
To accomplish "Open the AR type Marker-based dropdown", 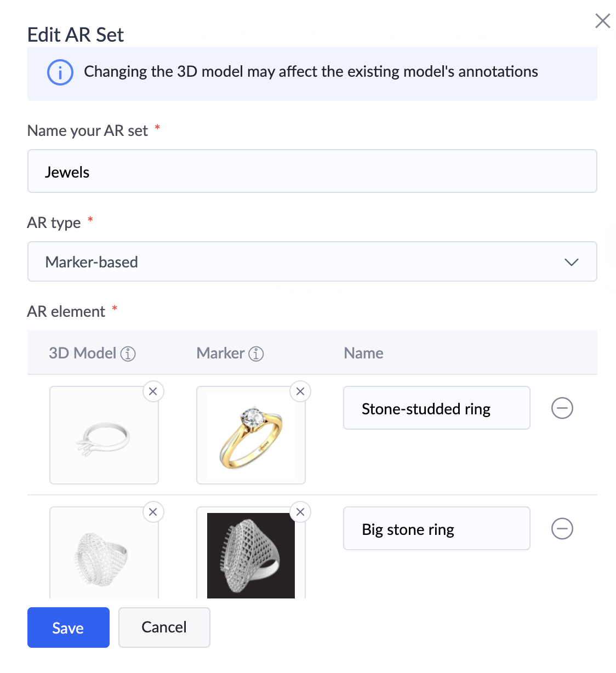I will [x=312, y=261].
